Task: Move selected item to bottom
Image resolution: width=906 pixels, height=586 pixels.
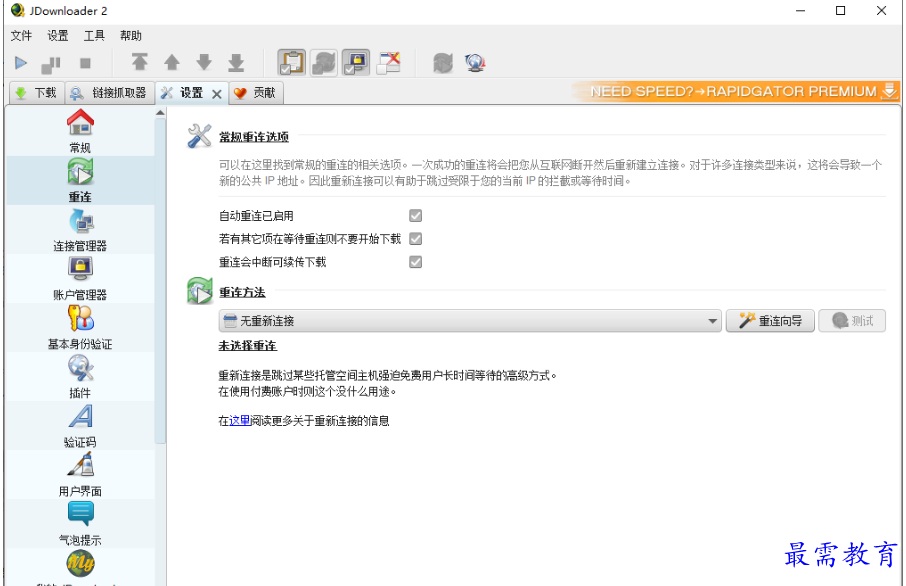Action: pyautogui.click(x=236, y=62)
